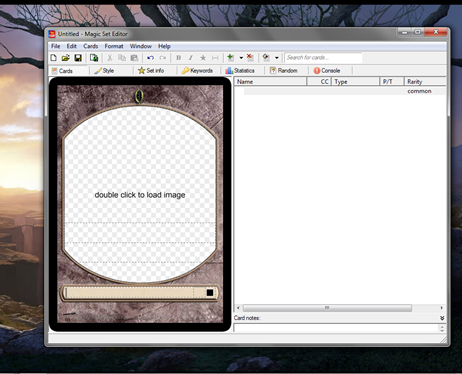Undo the last action
Screen dimensions: 462x374
tap(150, 58)
